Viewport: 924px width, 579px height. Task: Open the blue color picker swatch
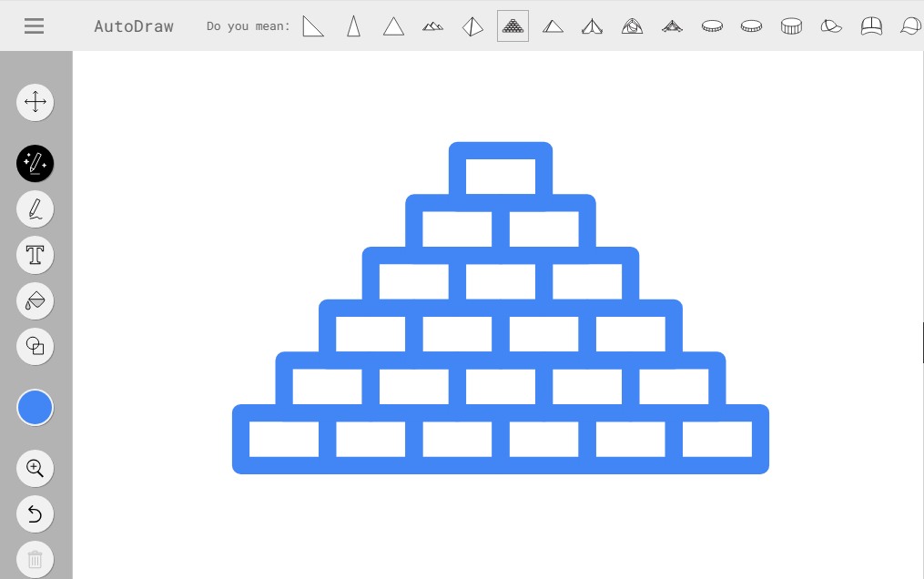tap(36, 408)
